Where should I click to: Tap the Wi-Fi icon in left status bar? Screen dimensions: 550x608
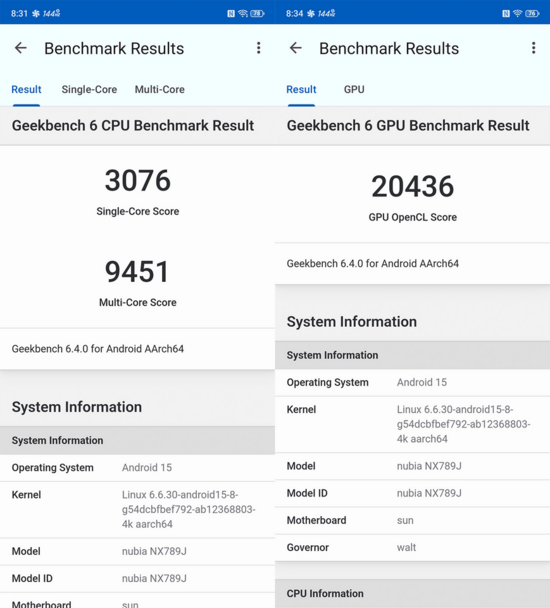pos(243,14)
